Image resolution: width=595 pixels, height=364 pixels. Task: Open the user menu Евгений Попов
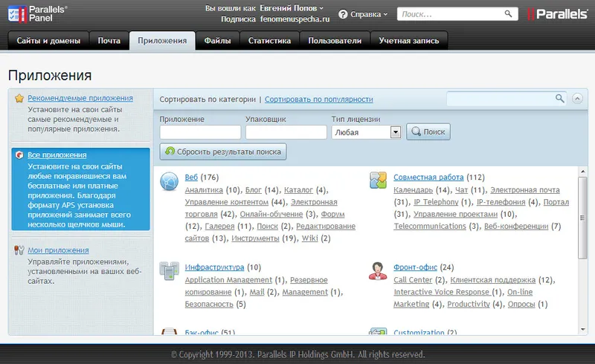pyautogui.click(x=292, y=8)
